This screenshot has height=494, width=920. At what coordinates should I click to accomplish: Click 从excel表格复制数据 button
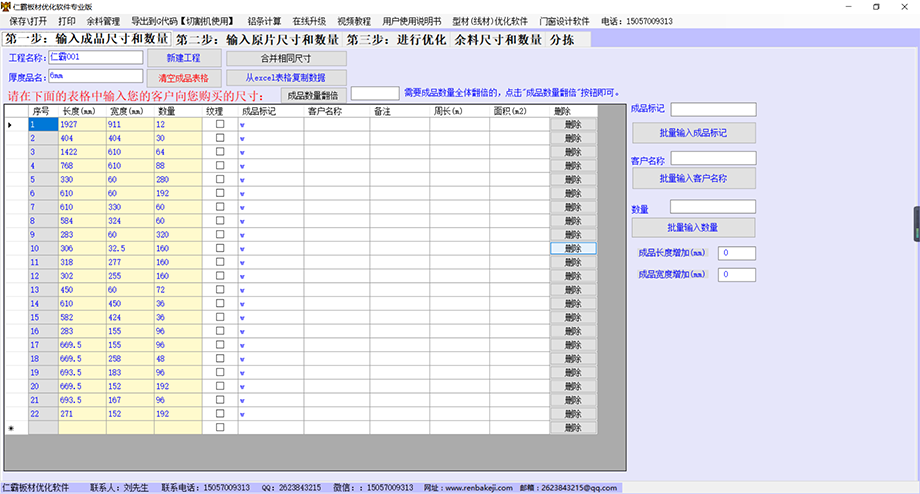[x=286, y=77]
